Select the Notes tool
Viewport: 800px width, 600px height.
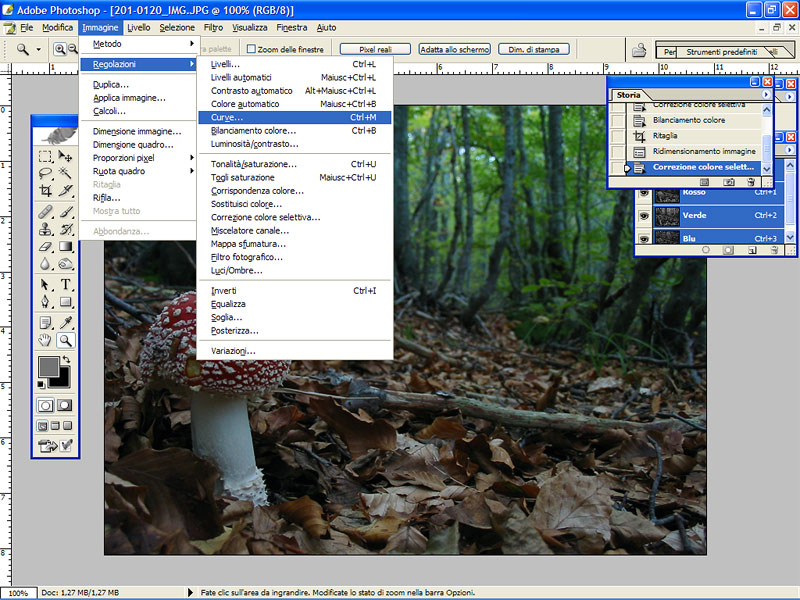(45, 322)
